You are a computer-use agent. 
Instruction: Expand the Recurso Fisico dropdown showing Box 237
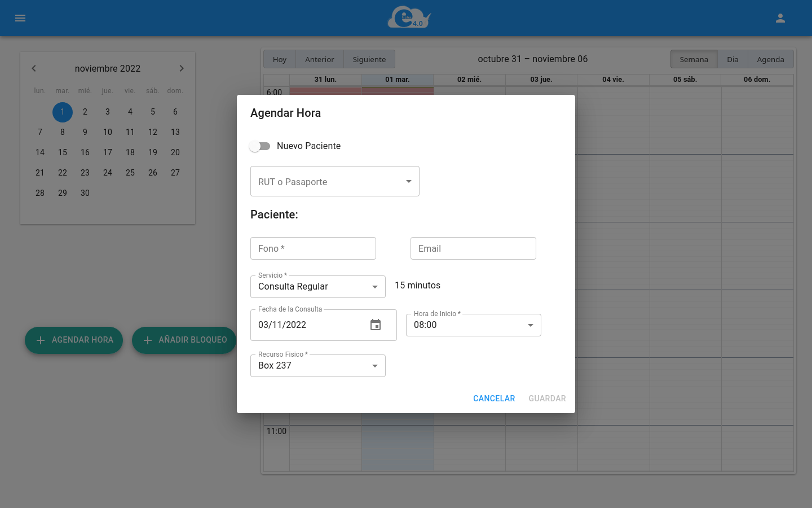pyautogui.click(x=374, y=365)
